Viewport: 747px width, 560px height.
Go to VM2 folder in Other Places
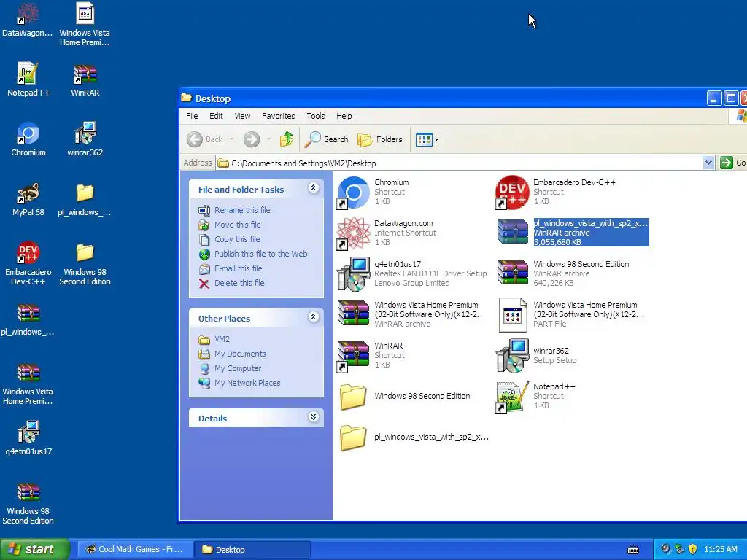point(222,339)
